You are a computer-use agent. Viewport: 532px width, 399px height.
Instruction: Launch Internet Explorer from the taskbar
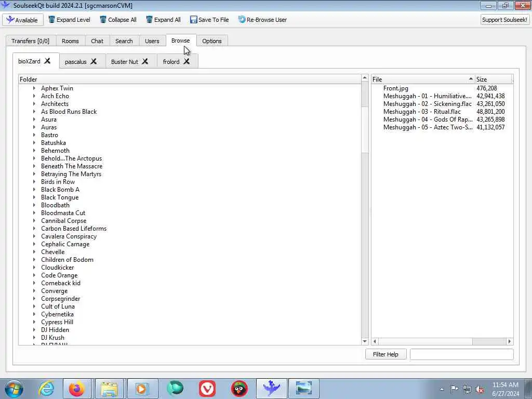(x=46, y=389)
